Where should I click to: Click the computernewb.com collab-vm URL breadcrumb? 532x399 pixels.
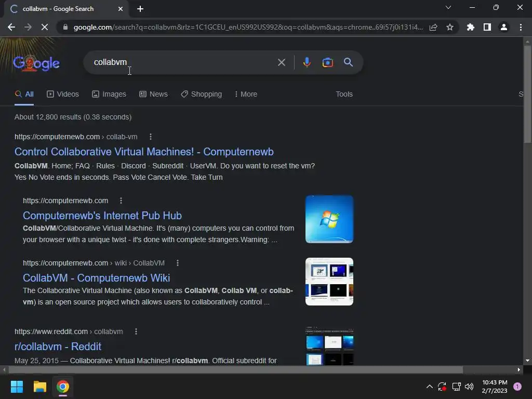[x=76, y=137]
